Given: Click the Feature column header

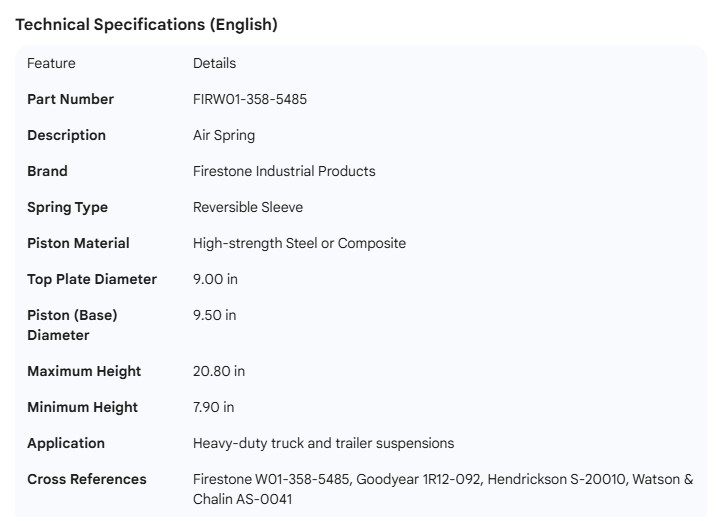Looking at the screenshot, I should click(51, 63).
